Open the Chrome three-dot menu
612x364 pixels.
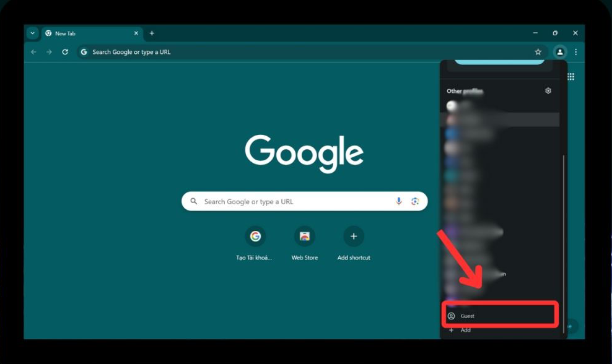click(x=575, y=52)
